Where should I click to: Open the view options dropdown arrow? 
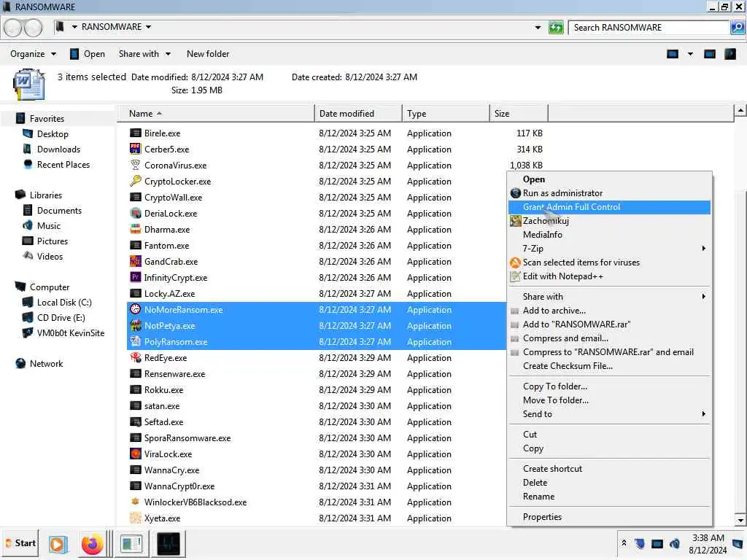click(690, 54)
